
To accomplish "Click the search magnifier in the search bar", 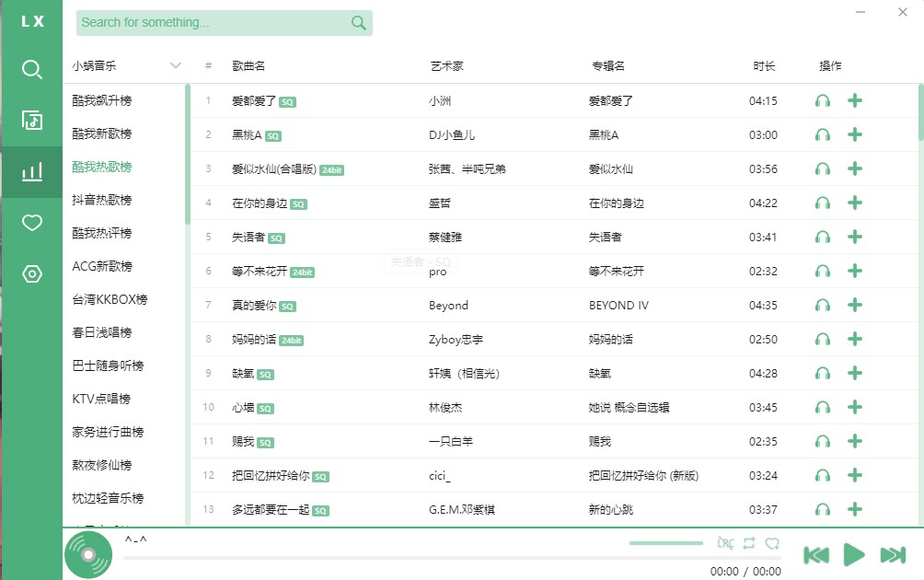I will click(358, 22).
